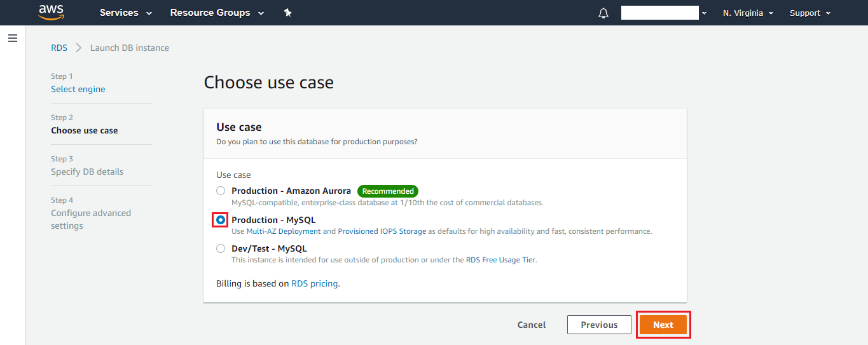
Task: Go to Step 1 Select engine
Action: [78, 89]
